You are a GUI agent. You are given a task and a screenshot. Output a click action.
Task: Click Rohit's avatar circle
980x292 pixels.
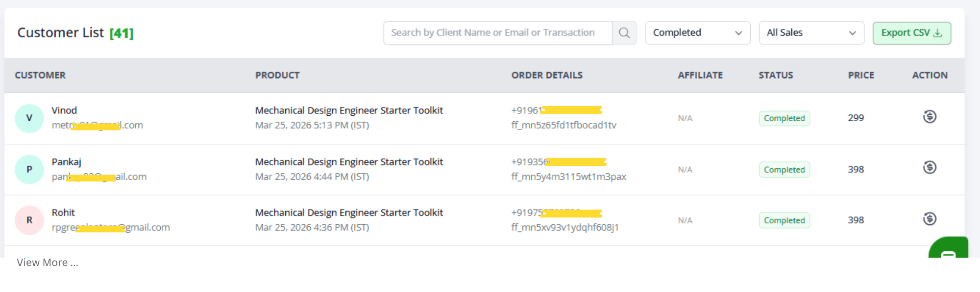[29, 220]
